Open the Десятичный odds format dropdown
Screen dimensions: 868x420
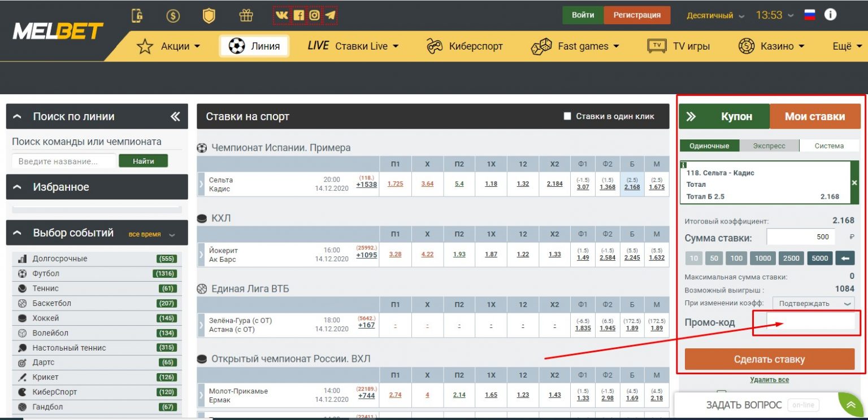click(716, 16)
